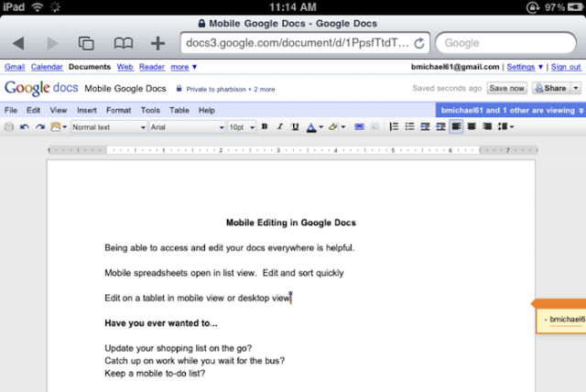Select Center align
The width and height of the screenshot is (586, 392).
tap(472, 127)
